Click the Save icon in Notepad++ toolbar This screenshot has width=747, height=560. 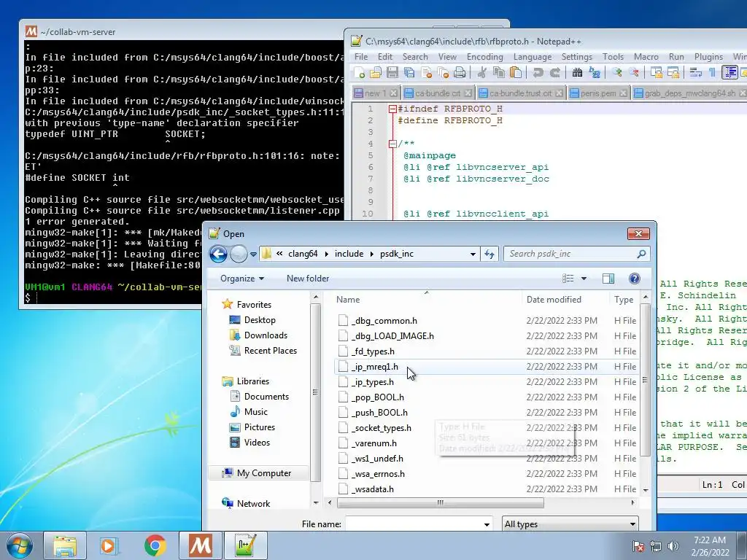point(392,72)
